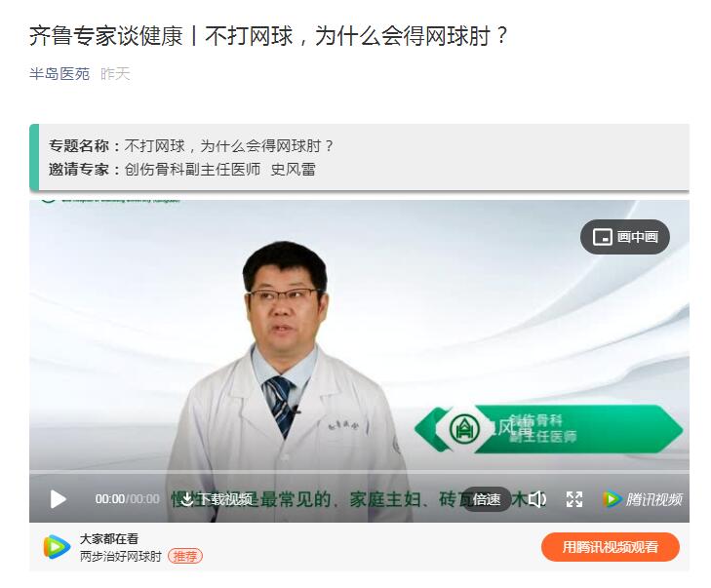Click the 下载视频 text label
The image size is (711, 588).
pos(225,499)
